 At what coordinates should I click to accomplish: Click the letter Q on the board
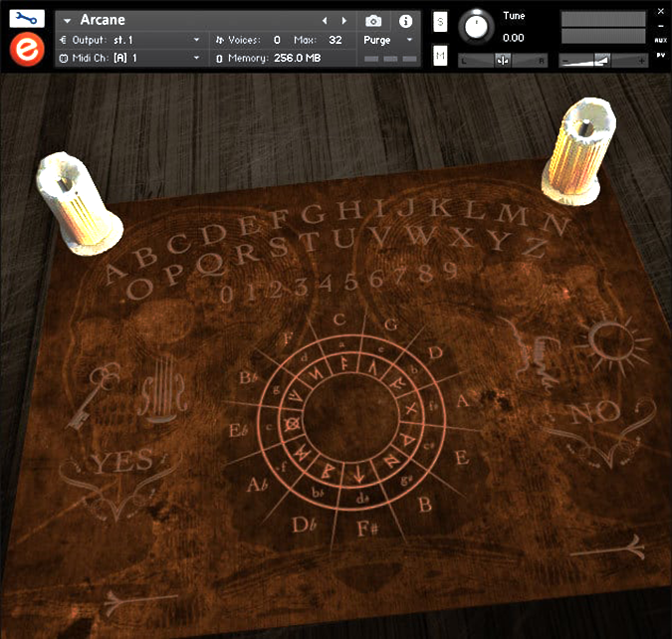coord(211,264)
